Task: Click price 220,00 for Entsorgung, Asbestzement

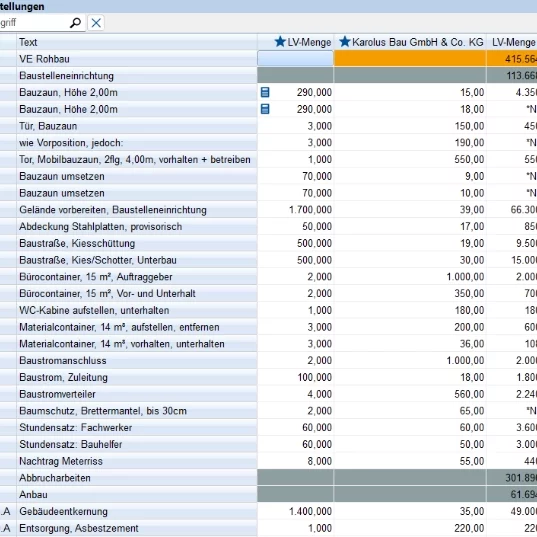Action: 469,529
